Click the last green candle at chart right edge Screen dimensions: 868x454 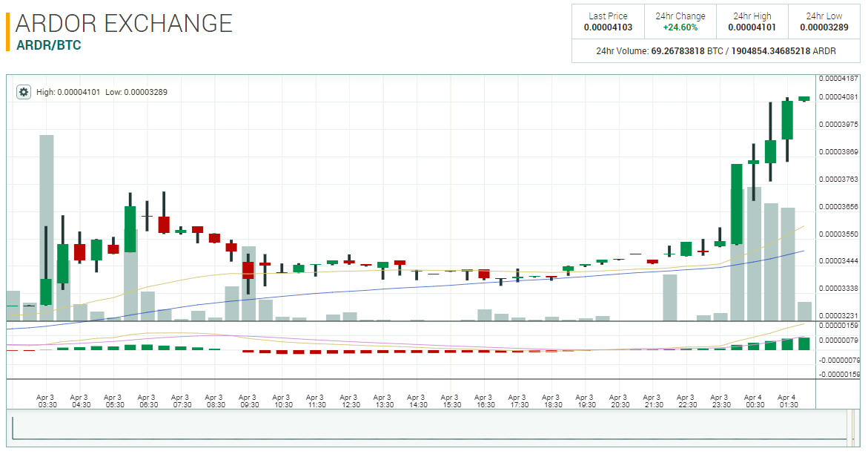804,99
